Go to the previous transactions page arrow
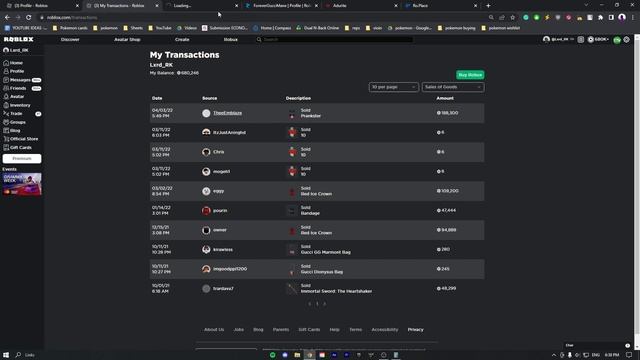Image resolution: width=640 pixels, height=360 pixels. tap(310, 304)
